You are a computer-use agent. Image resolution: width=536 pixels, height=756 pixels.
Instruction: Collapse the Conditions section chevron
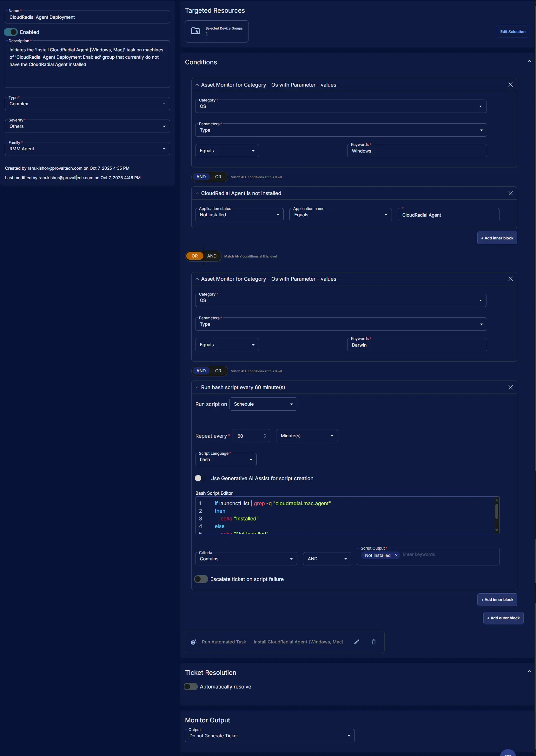click(529, 61)
